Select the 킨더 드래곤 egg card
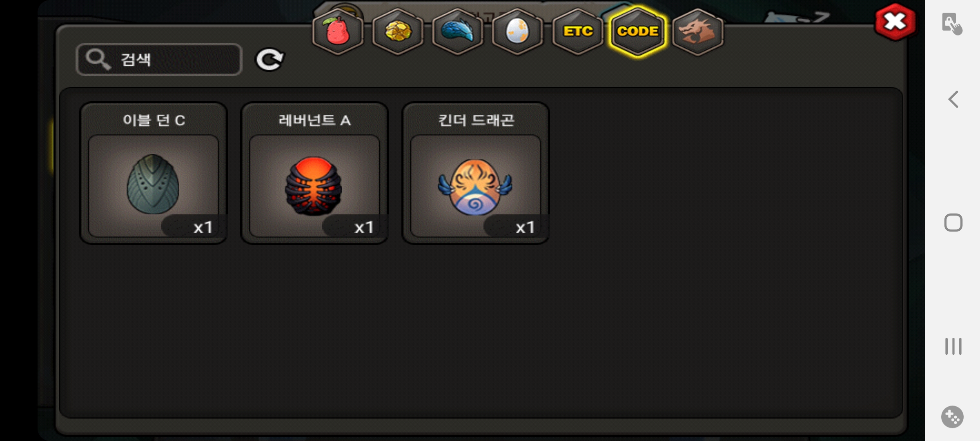Screen dimensions: 980x441 [476, 173]
